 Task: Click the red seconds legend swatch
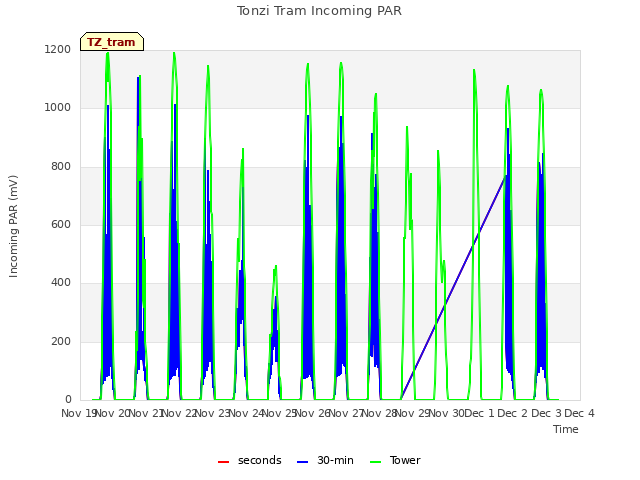pos(223,462)
